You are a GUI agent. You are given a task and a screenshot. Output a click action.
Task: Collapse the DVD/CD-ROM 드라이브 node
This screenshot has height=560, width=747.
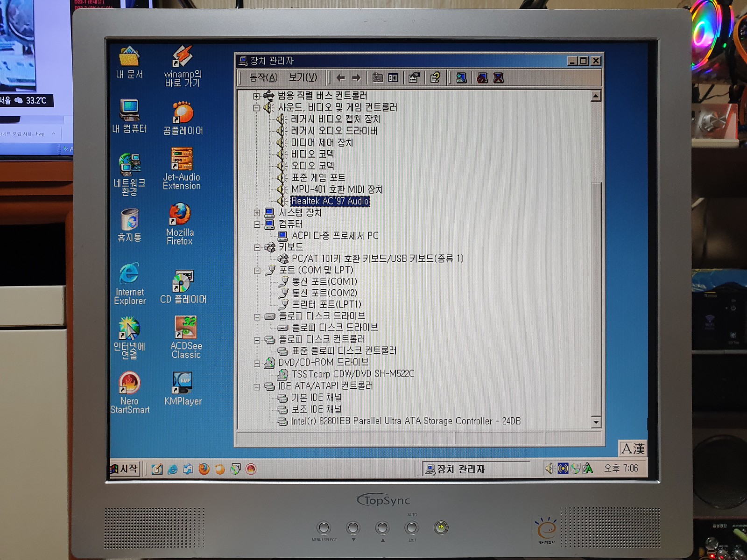[257, 363]
